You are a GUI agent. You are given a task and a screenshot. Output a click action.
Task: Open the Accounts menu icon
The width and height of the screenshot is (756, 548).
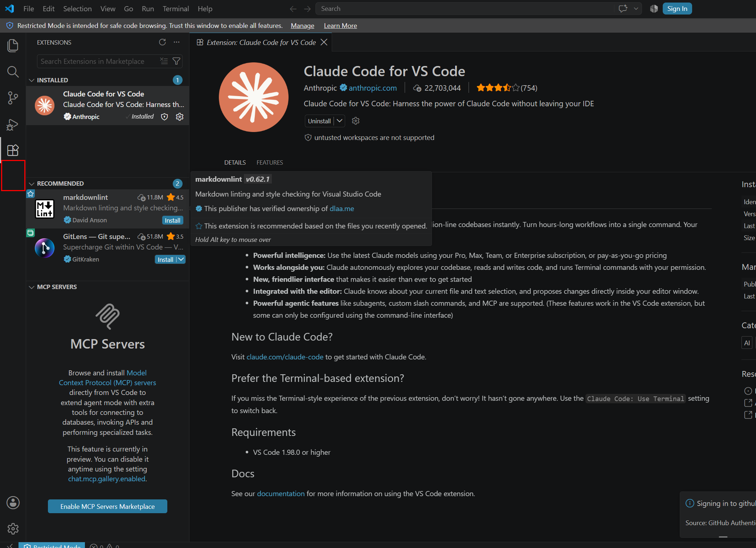pos(13,503)
